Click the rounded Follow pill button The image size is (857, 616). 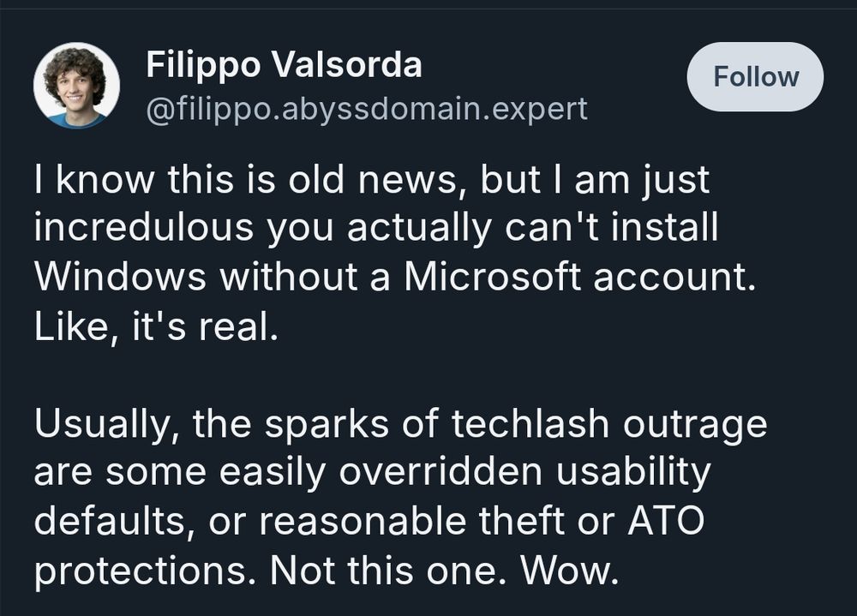[x=754, y=76]
